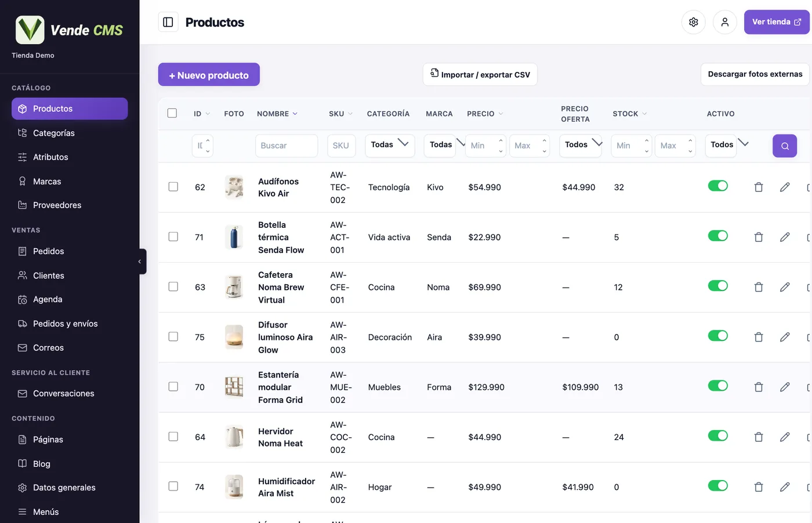The height and width of the screenshot is (523, 812).
Task: Open the Estantería modular Forma Grid thumbnail
Action: click(x=234, y=387)
